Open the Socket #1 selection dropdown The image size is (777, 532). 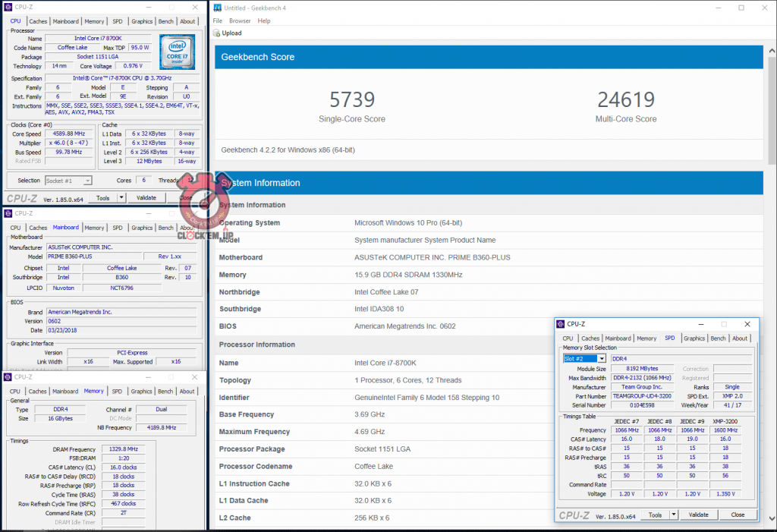click(x=88, y=181)
